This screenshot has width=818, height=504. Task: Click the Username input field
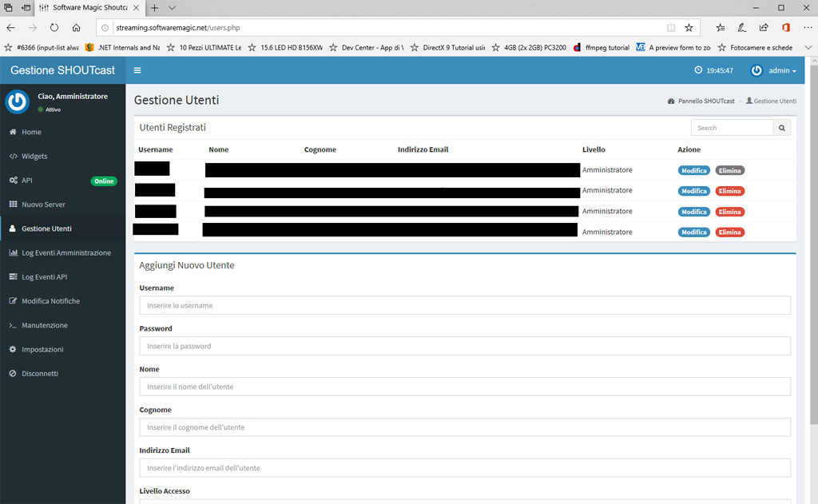pos(465,305)
